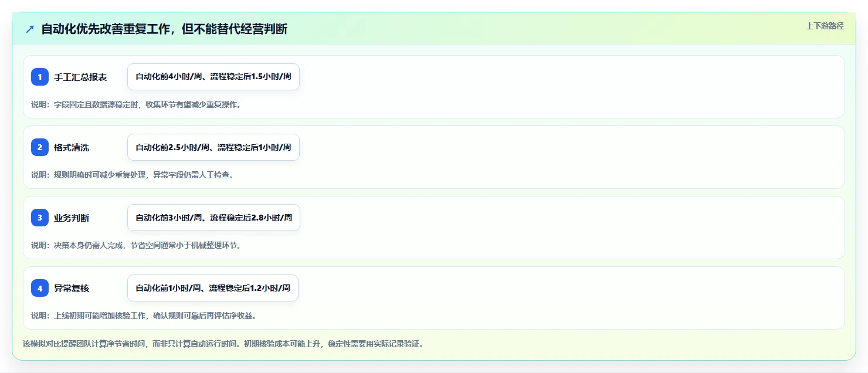This screenshot has height=373, width=868.
Task: Click the 上下游路径 label in header
Action: 825,26
